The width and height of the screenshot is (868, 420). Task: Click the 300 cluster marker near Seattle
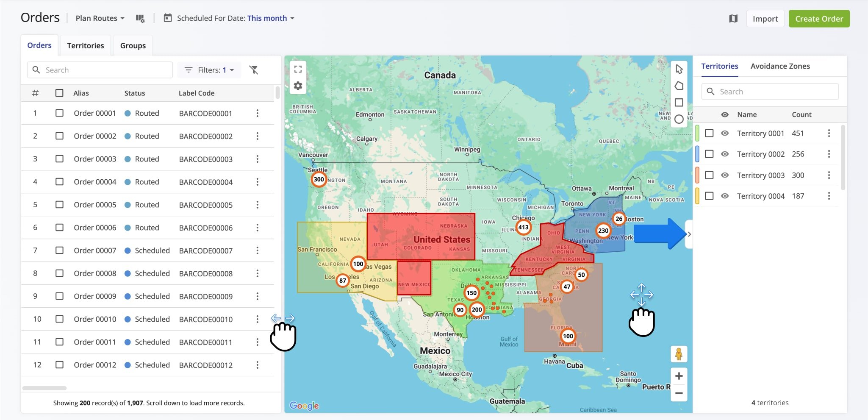pos(319,179)
